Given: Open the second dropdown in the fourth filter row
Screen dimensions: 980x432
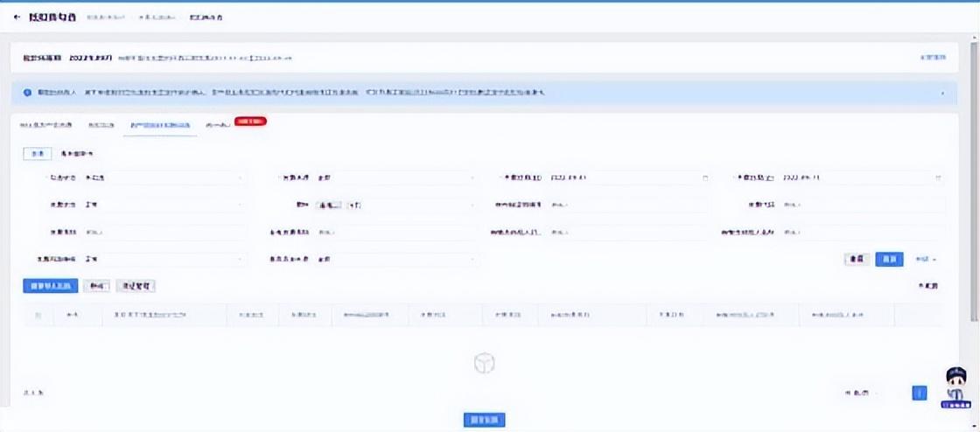Looking at the screenshot, I should click(x=397, y=259).
